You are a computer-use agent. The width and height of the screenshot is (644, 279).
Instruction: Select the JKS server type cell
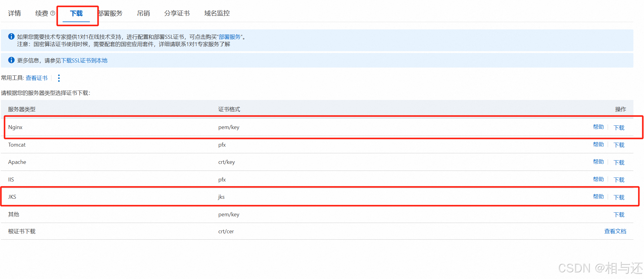click(x=12, y=197)
